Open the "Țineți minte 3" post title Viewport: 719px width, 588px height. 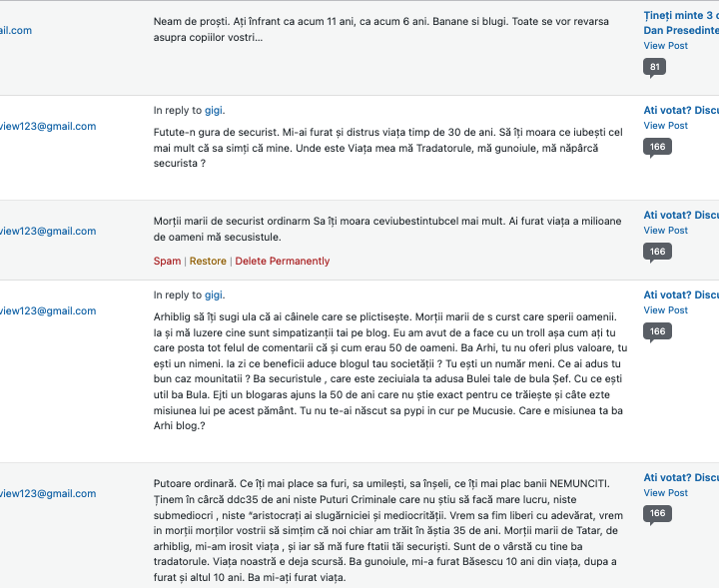(x=681, y=16)
